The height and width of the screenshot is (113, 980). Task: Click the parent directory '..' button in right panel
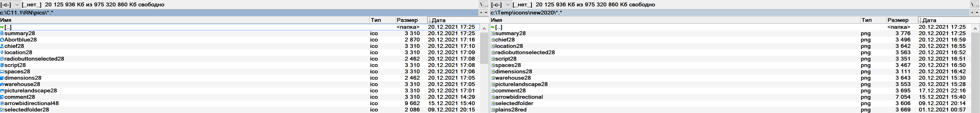click(977, 5)
